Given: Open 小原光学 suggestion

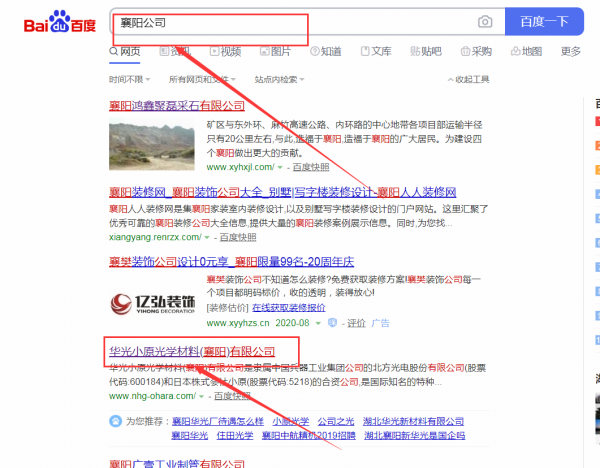Looking at the screenshot, I should pyautogui.click(x=291, y=421).
